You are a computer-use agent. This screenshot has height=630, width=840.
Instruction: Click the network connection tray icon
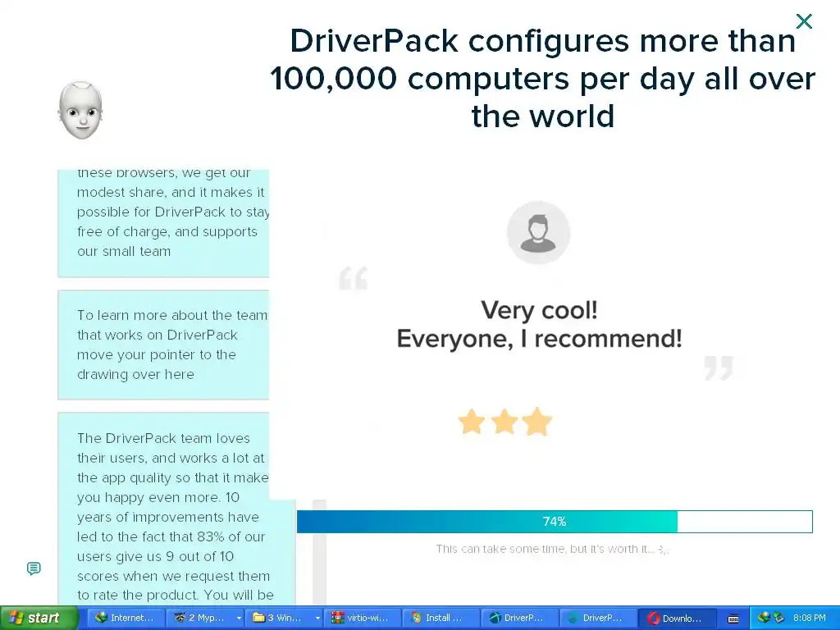click(x=764, y=618)
